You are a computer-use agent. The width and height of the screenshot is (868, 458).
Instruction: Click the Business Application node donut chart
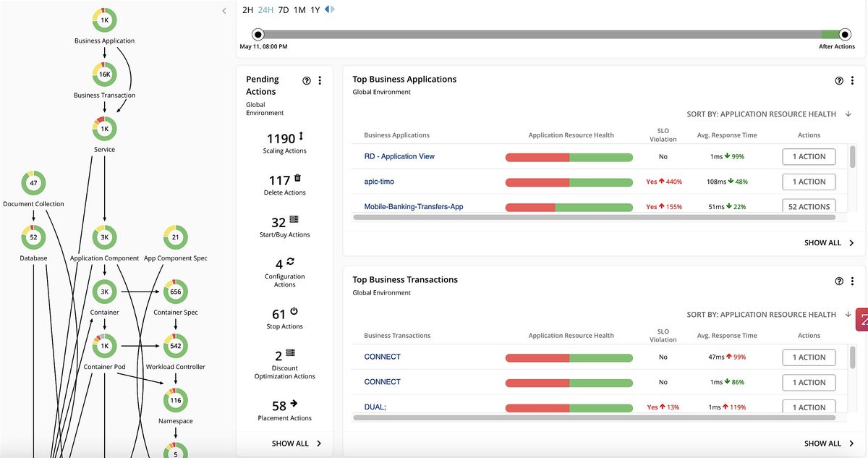[104, 20]
